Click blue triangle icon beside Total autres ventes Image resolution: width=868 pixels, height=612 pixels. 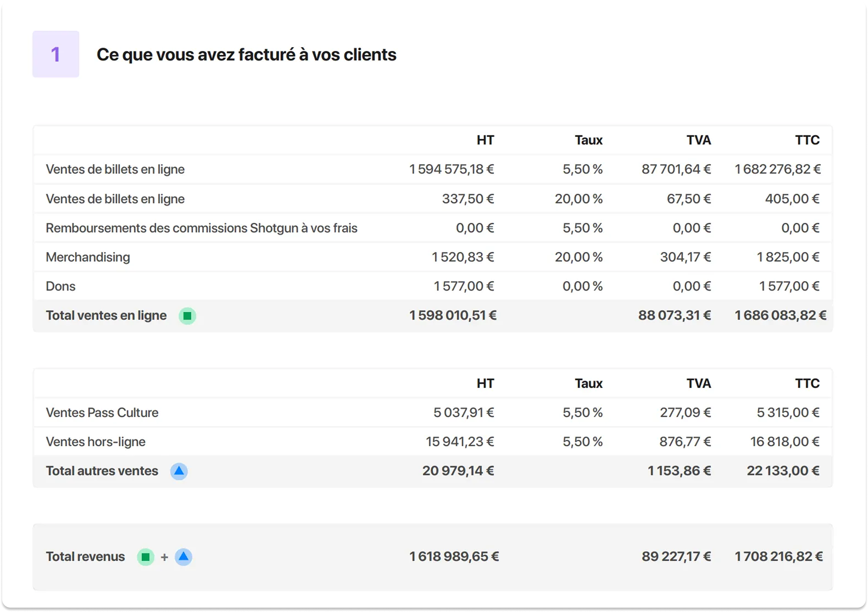179,471
